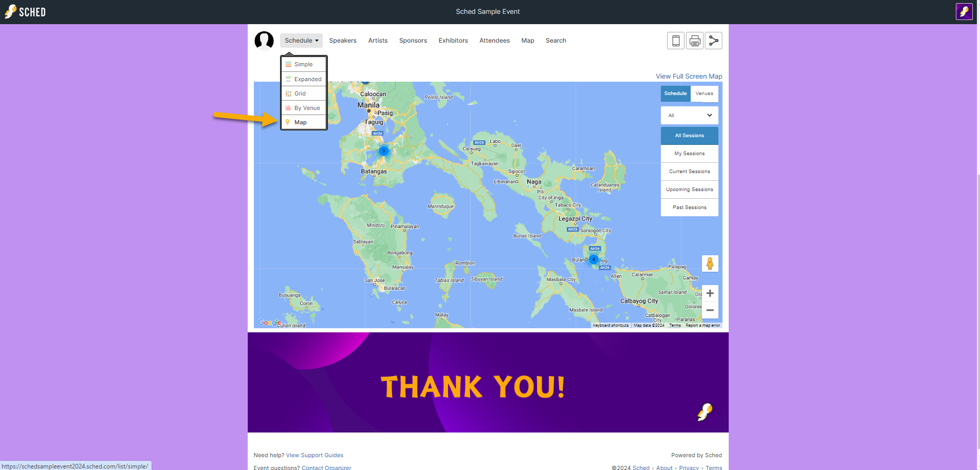
Task: Click the Manila label on the map
Action: [368, 105]
